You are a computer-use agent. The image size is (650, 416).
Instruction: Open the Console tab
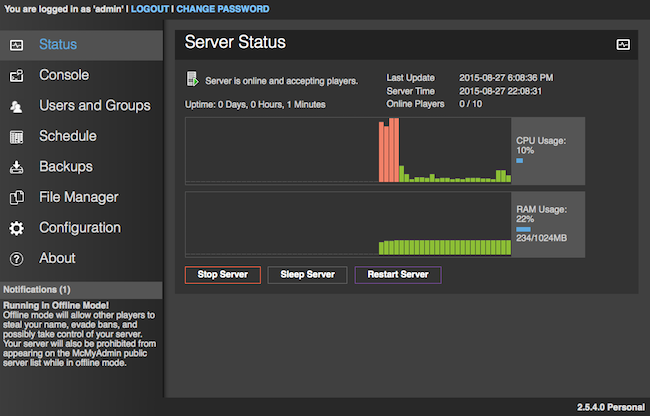(x=64, y=75)
